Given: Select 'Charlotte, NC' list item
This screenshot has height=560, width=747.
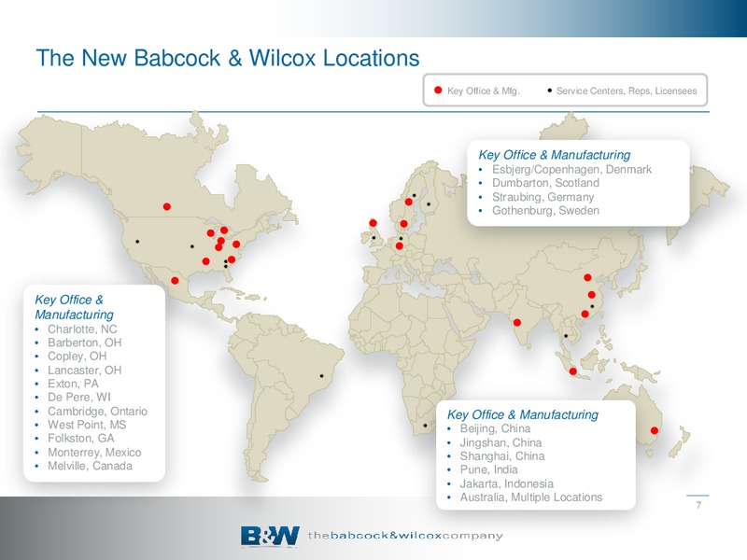Looking at the screenshot, I should tap(82, 329).
